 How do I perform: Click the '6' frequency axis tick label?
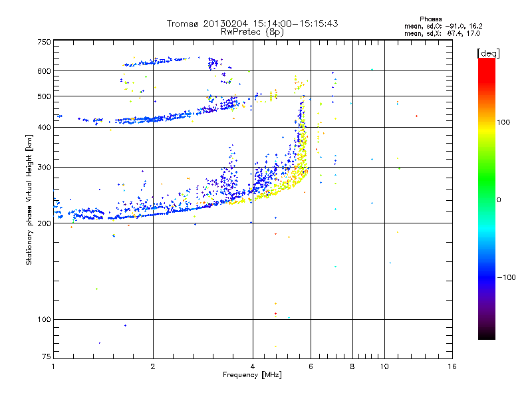tap(311, 366)
